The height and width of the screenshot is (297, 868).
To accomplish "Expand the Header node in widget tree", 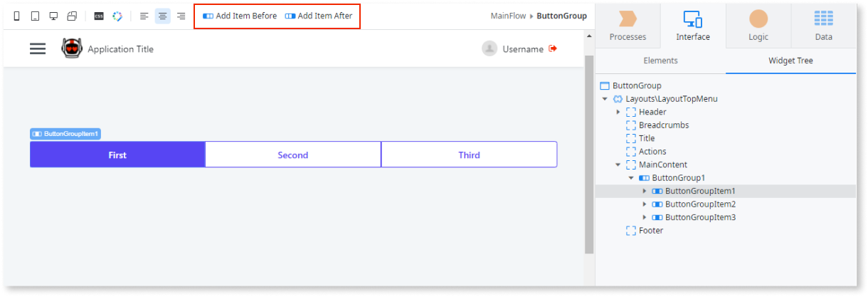I will coord(618,112).
